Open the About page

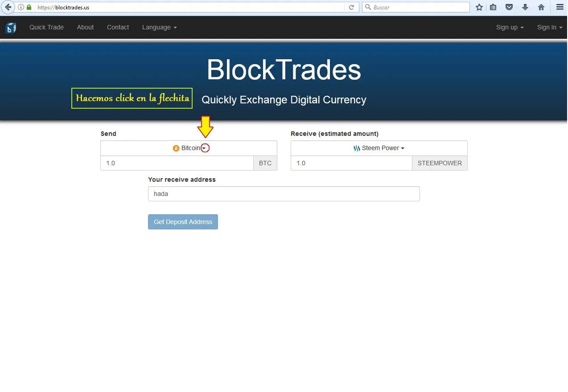85,27
